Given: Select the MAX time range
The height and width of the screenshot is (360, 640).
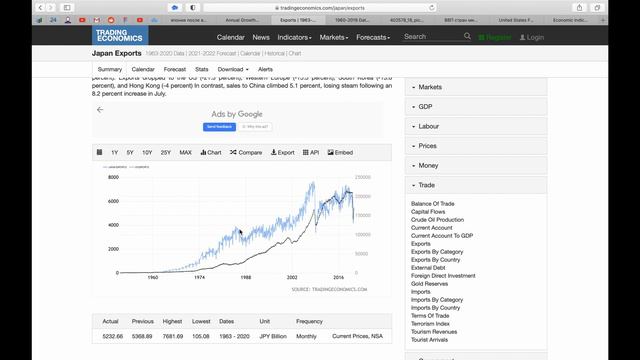Looking at the screenshot, I should (x=185, y=152).
